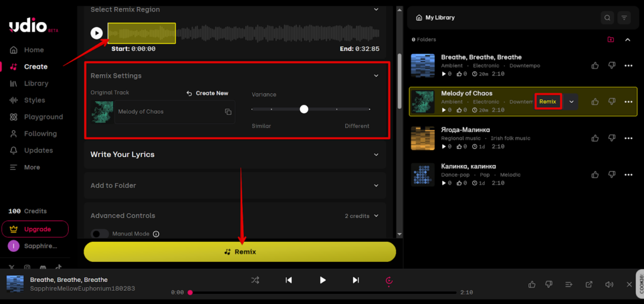The width and height of the screenshot is (644, 304).
Task: Click the yellow Remix button at bottom
Action: [x=240, y=252]
